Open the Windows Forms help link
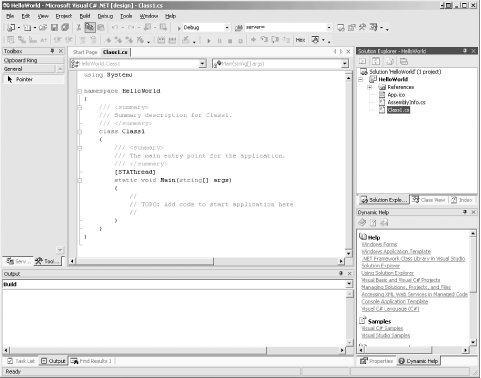Screen dimensions: 481x378 click(379, 244)
